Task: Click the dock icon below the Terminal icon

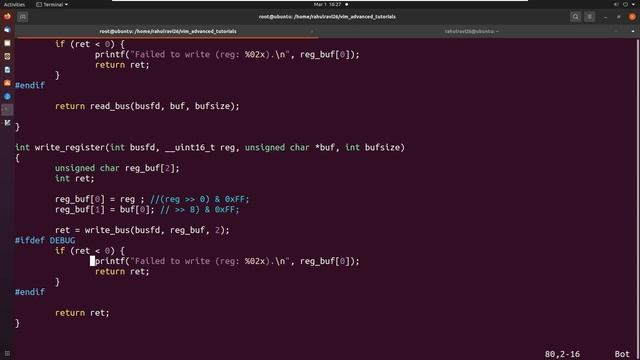Action: click(7, 122)
